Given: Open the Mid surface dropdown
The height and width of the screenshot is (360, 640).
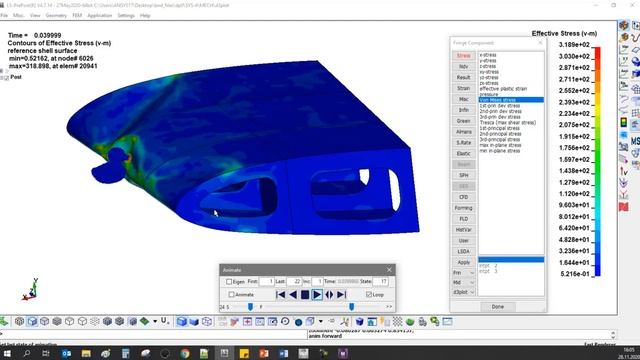Looking at the screenshot, I should click(464, 282).
